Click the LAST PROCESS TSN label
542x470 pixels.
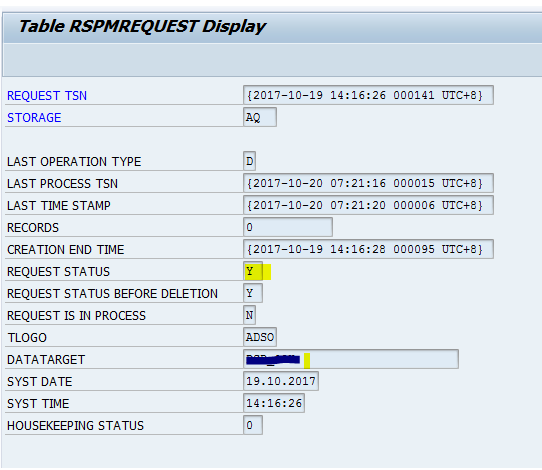[62, 184]
